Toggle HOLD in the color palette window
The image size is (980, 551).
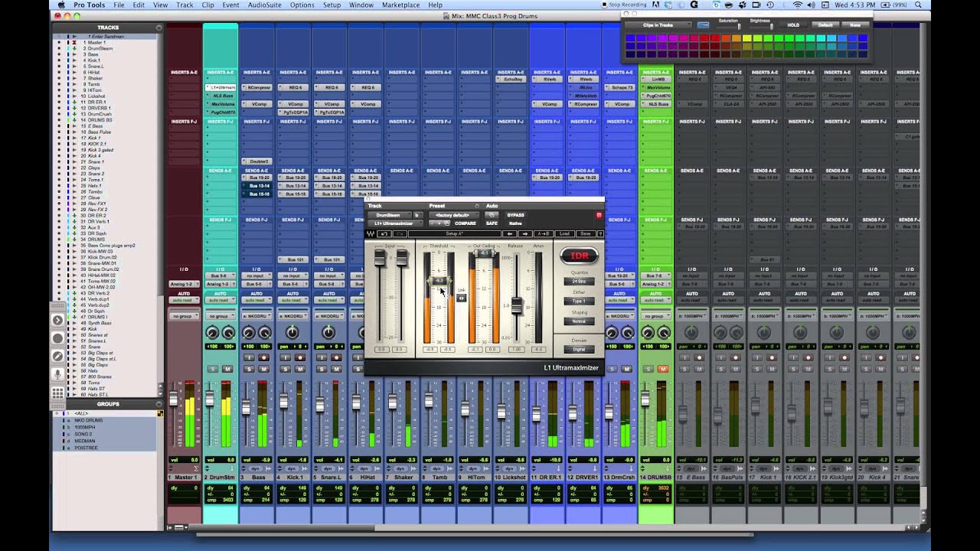point(793,25)
